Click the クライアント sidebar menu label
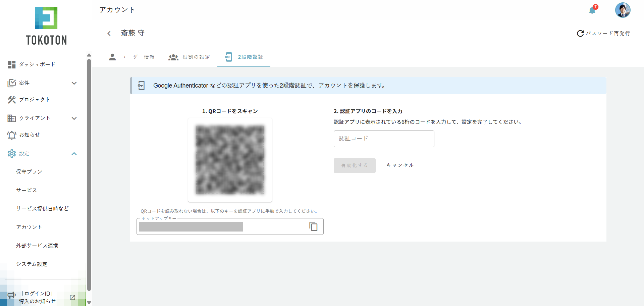 (35, 118)
